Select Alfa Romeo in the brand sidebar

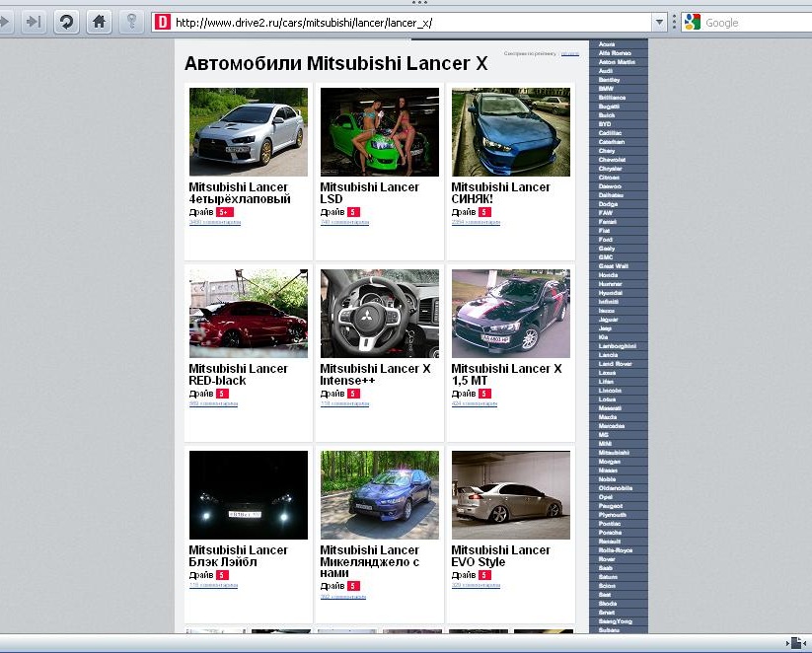[x=615, y=53]
